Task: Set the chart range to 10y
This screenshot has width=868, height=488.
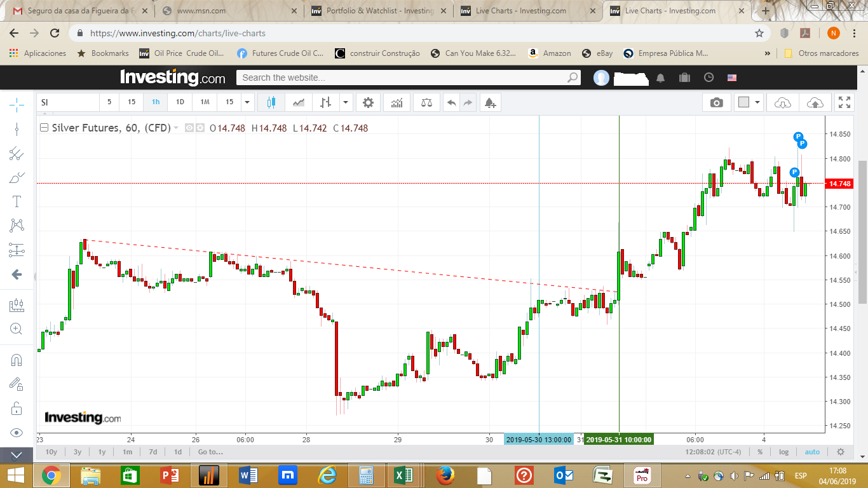Action: point(51,452)
